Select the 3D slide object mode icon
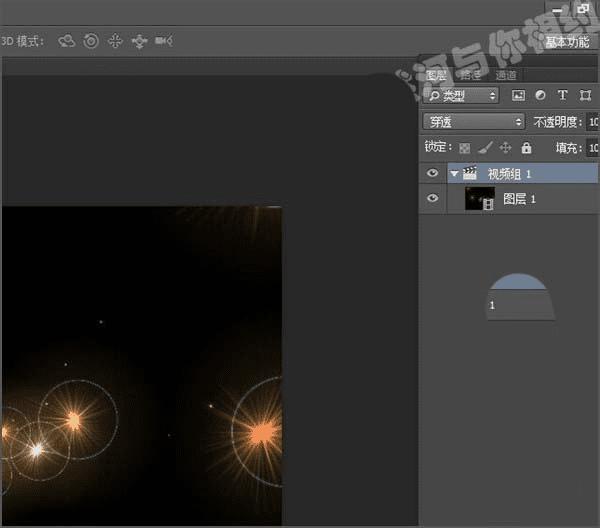 tap(139, 41)
